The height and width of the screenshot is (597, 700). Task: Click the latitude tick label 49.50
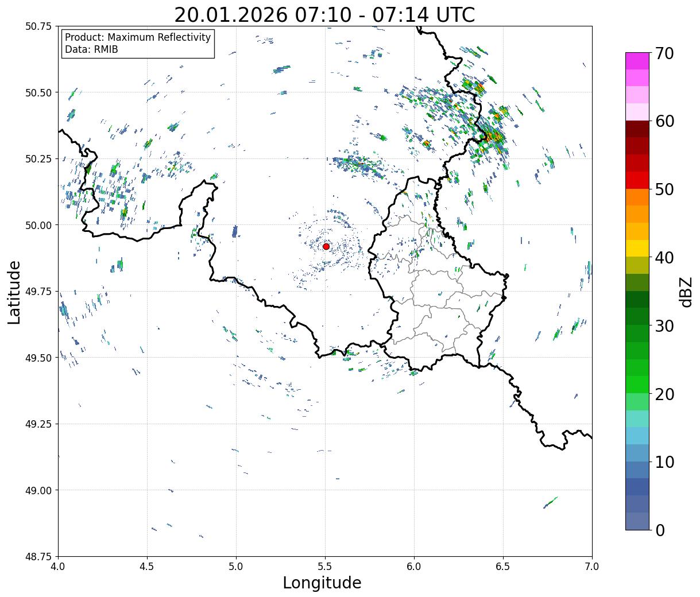[38, 358]
